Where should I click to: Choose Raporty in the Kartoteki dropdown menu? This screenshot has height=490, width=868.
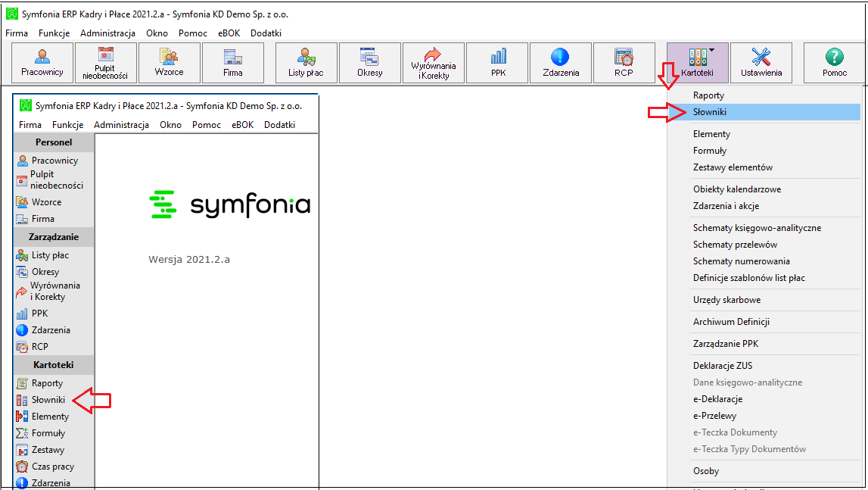pos(764,95)
